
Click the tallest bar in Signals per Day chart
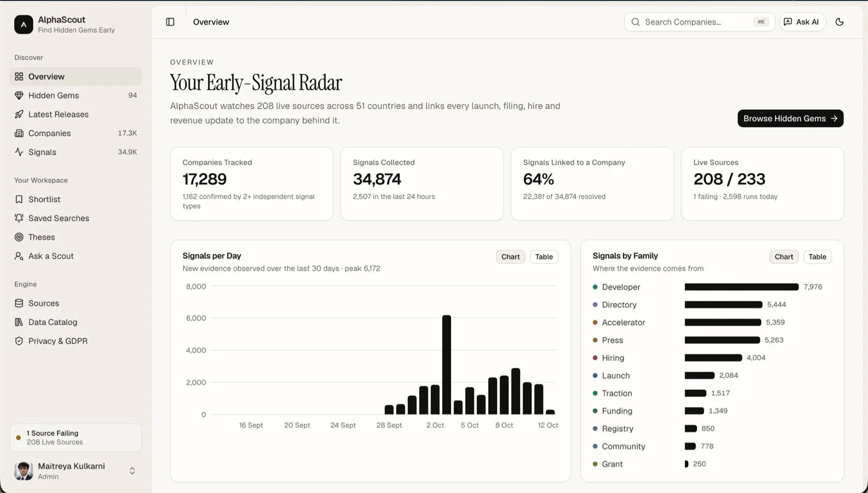pos(446,365)
